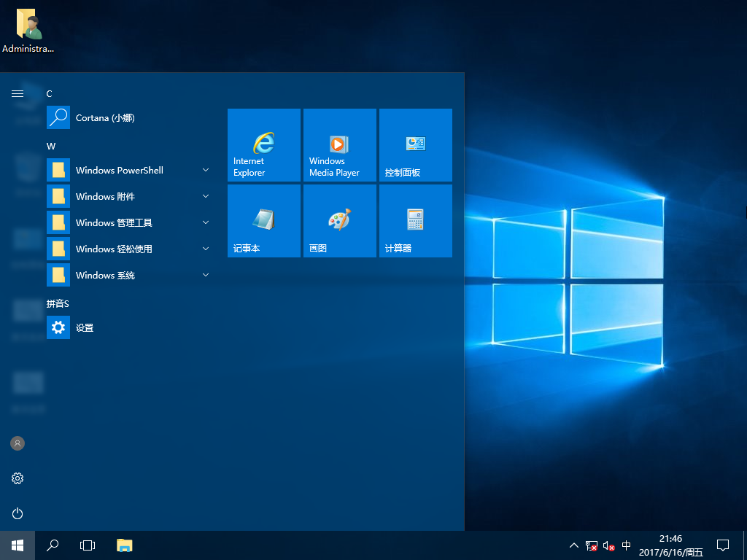The image size is (747, 560).
Task: Click the Windows 系统 label
Action: pyautogui.click(x=105, y=275)
